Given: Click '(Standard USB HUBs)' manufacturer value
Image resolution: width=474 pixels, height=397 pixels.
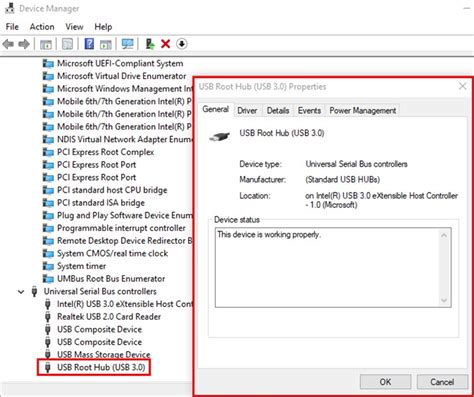Looking at the screenshot, I should pyautogui.click(x=342, y=180).
